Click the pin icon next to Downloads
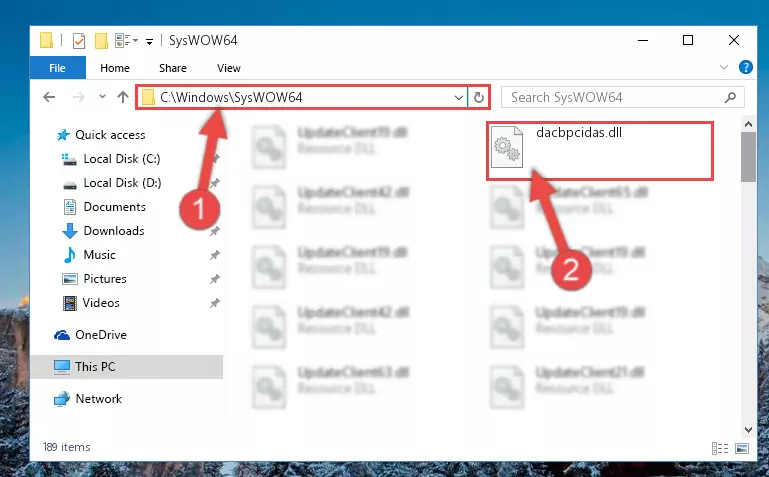Image resolution: width=769 pixels, height=477 pixels. pos(214,231)
